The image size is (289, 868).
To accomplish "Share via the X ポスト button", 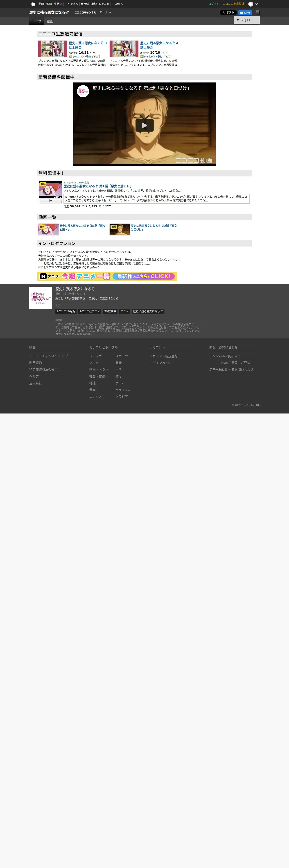I will tap(228, 12).
